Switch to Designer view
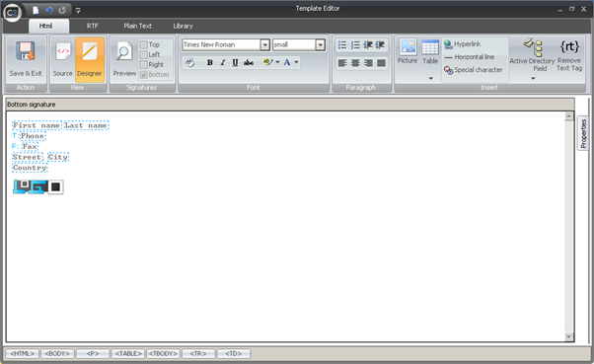Viewport: 594px width, 364px height. (90, 60)
